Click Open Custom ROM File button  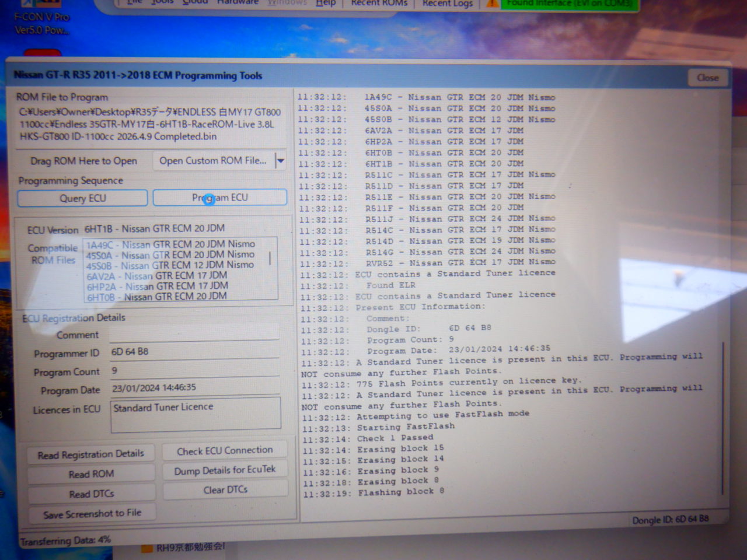tap(212, 160)
